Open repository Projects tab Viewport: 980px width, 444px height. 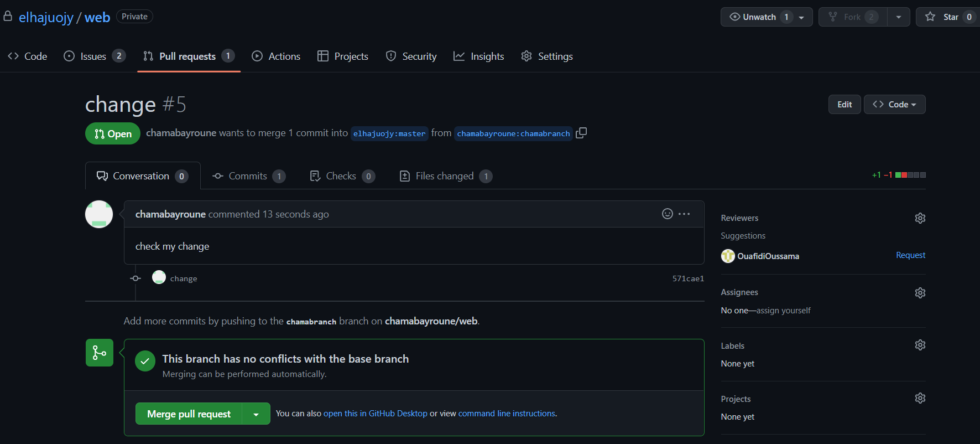(x=343, y=56)
